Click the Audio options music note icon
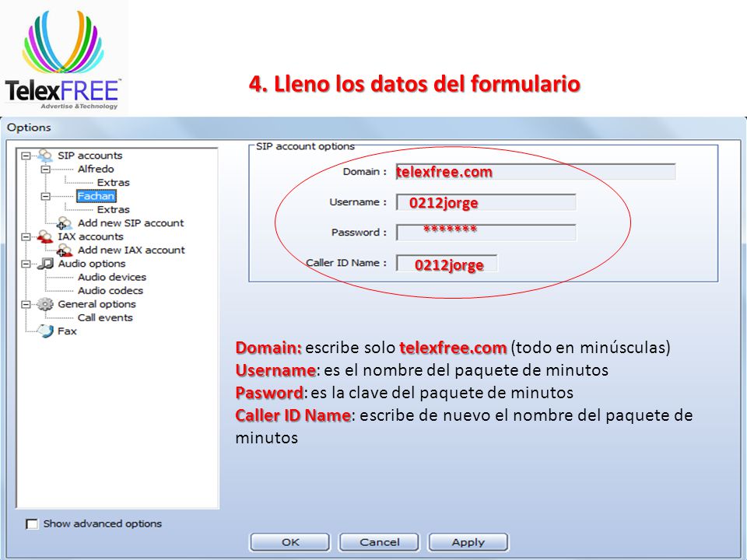Image resolution: width=747 pixels, height=560 pixels. 46,264
